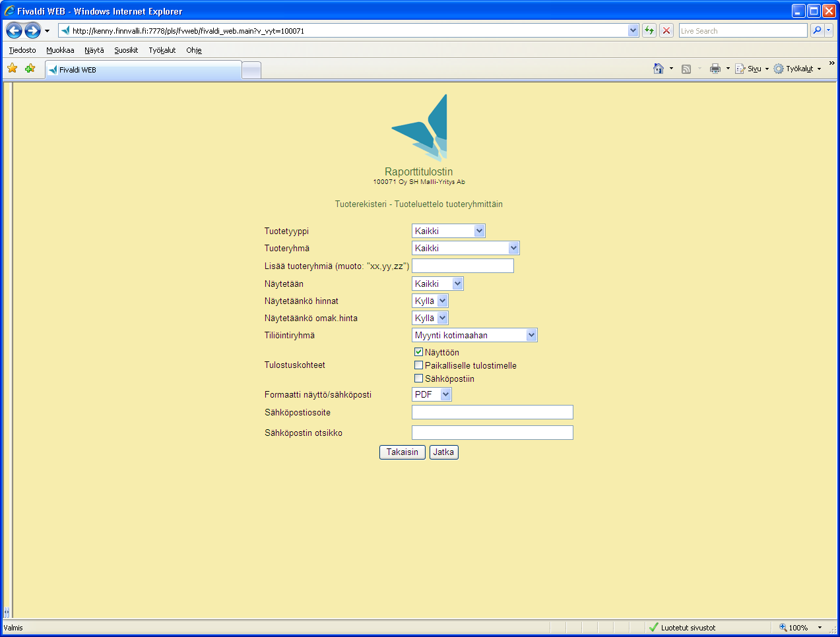Image resolution: width=840 pixels, height=637 pixels.
Task: Expand the address bar history dropdown
Action: click(x=633, y=30)
